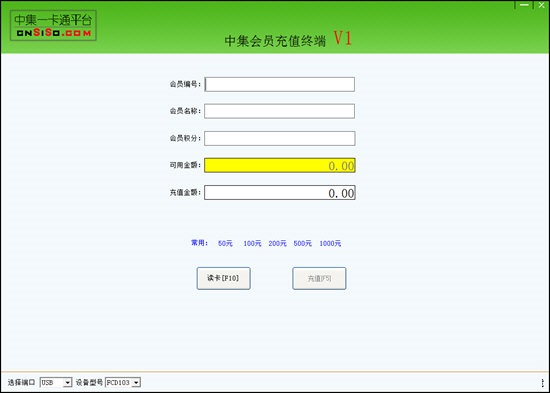Screen dimensions: 550x393
Task: Click the 充值[F5] button
Action: 319,278
